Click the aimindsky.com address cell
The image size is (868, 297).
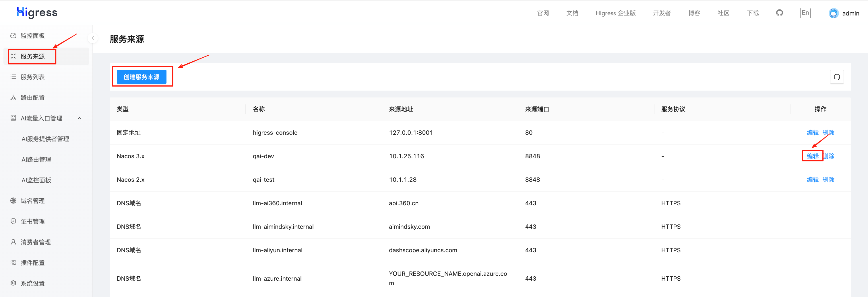tap(409, 227)
